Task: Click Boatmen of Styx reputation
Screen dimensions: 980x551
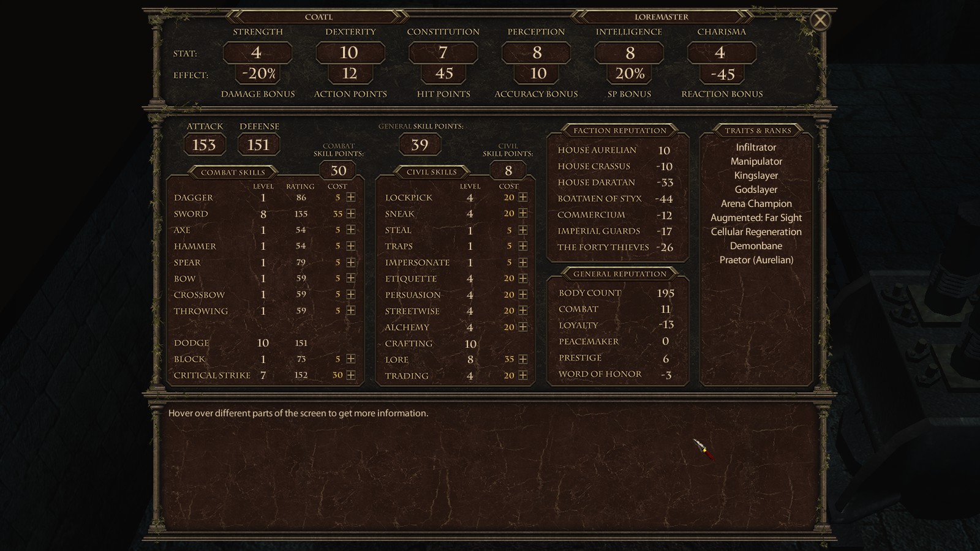Action: [x=616, y=198]
